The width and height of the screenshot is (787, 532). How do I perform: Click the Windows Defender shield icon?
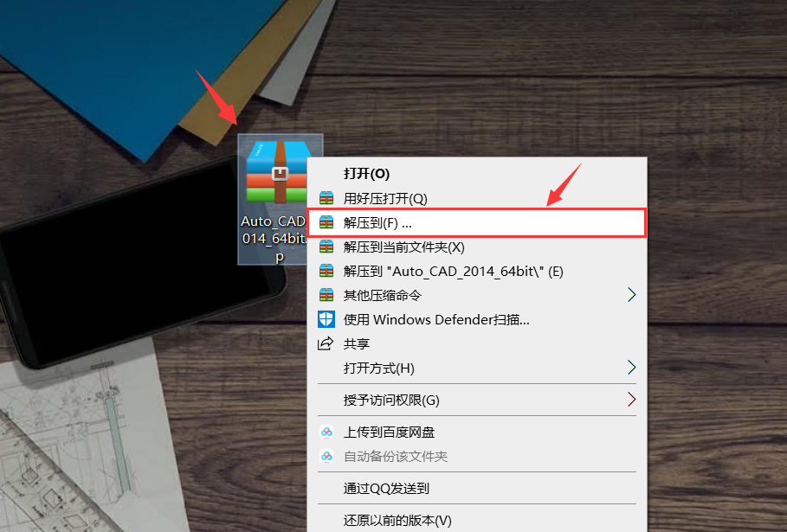point(326,319)
